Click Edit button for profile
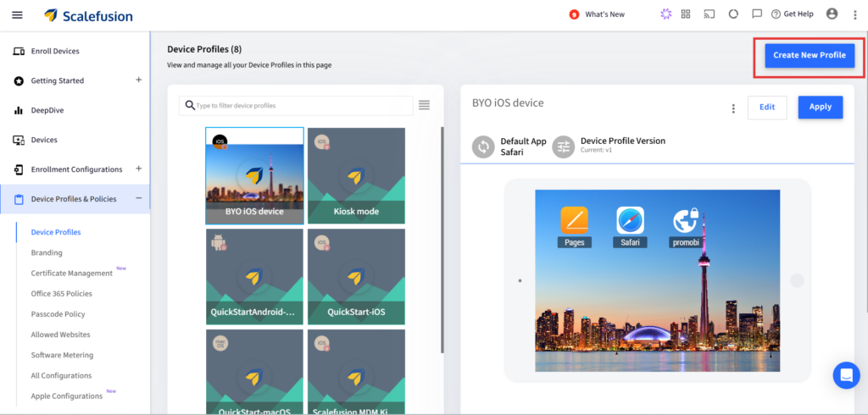868x415 pixels. (x=767, y=108)
